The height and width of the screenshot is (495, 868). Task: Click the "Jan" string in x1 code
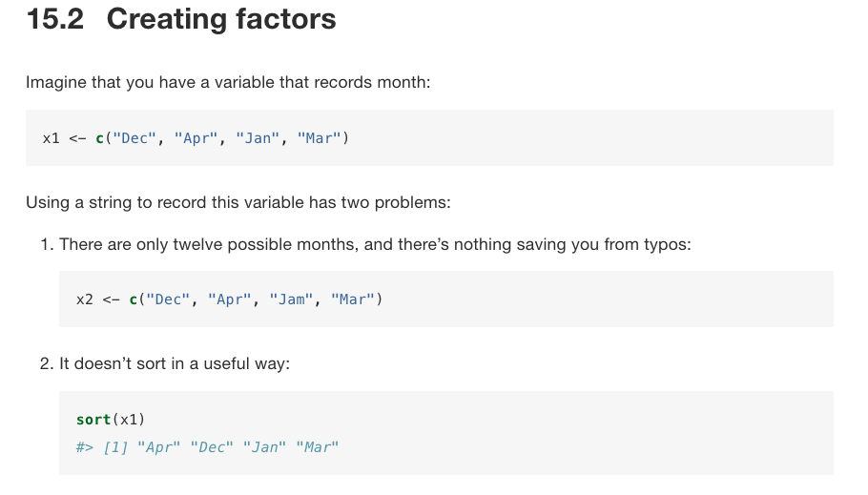[x=258, y=138]
